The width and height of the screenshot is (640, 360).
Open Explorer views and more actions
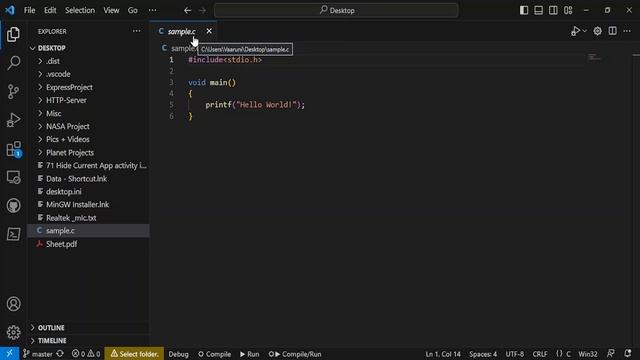[x=136, y=31]
